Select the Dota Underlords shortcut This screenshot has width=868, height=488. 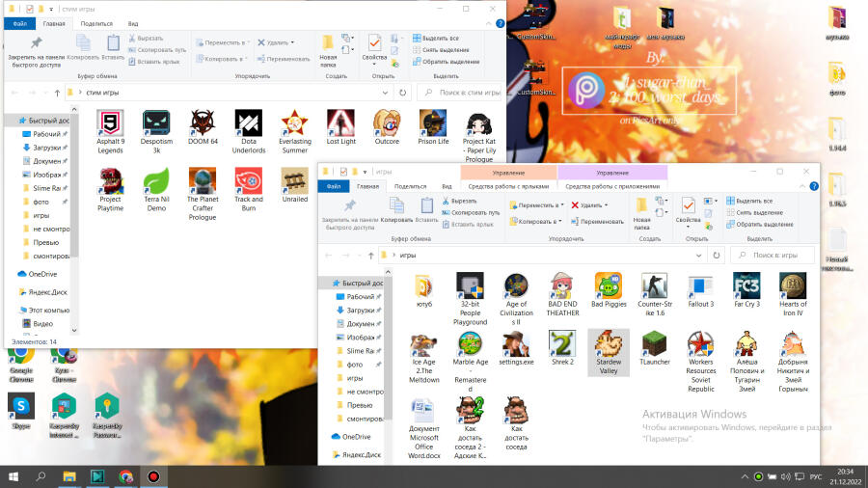click(x=249, y=132)
